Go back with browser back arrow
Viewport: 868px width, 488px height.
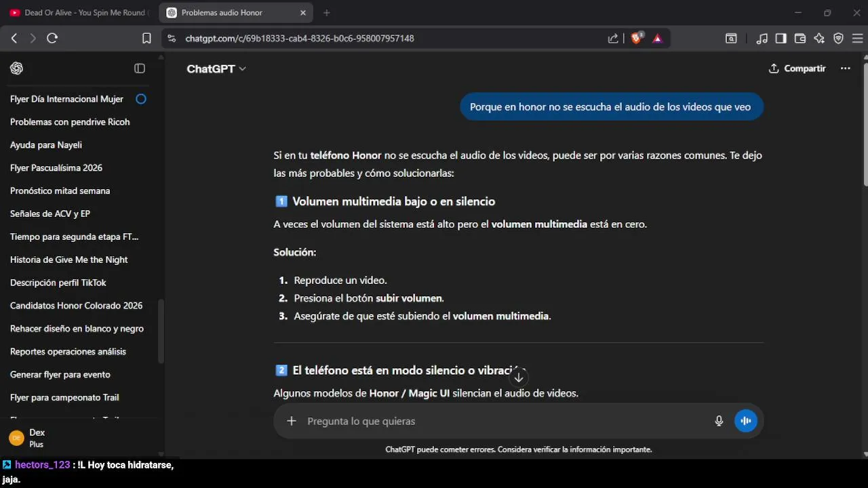[14, 39]
